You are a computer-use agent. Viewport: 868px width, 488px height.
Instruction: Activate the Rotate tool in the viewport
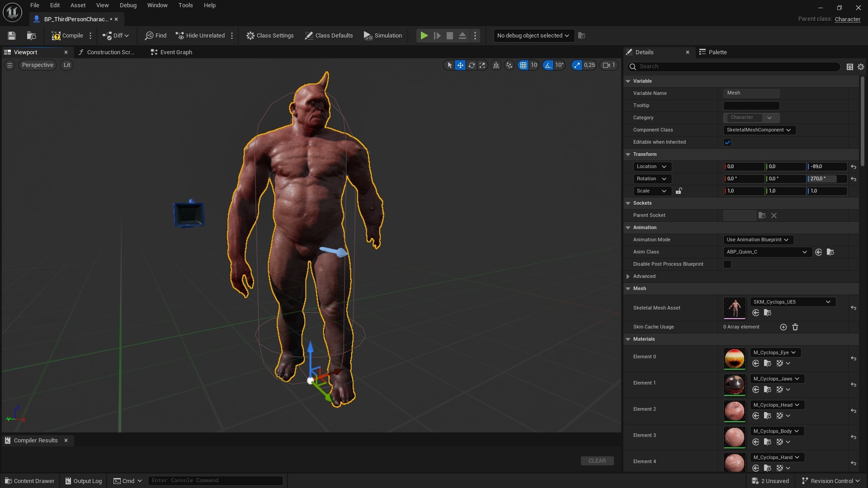point(472,65)
